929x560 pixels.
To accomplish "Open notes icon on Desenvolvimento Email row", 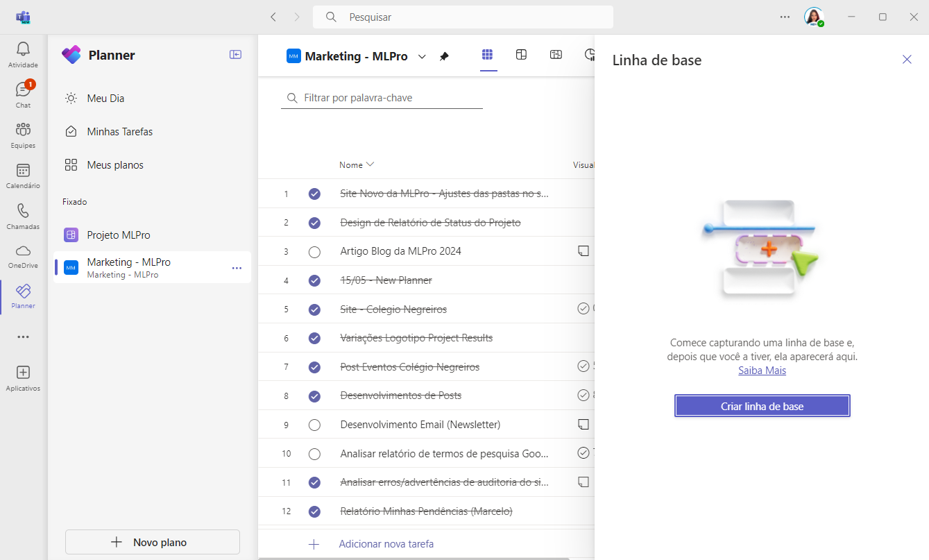I will (x=583, y=424).
